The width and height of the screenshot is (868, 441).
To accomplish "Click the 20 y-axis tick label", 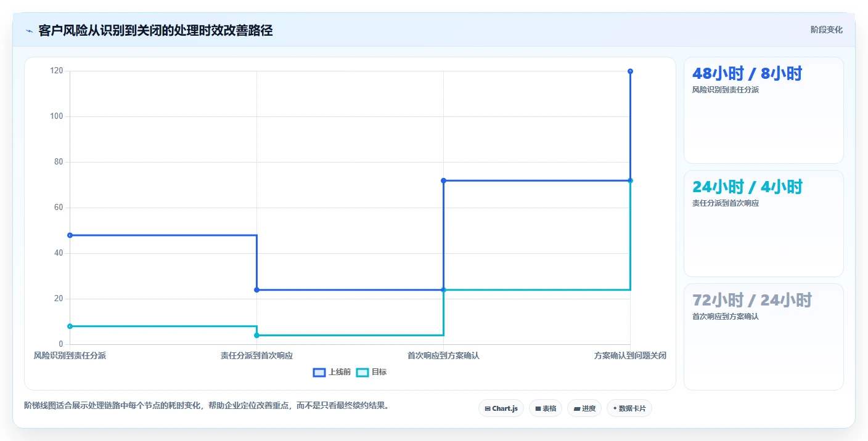I will tap(59, 299).
